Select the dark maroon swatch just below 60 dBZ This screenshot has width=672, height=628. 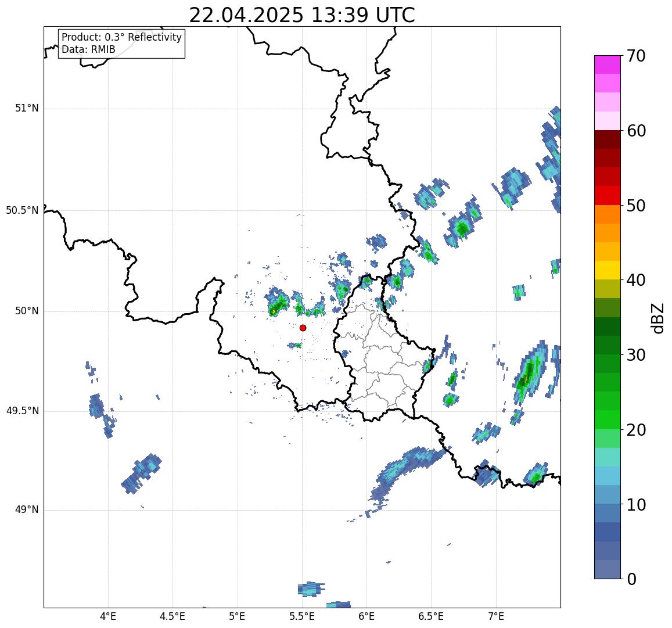click(608, 140)
